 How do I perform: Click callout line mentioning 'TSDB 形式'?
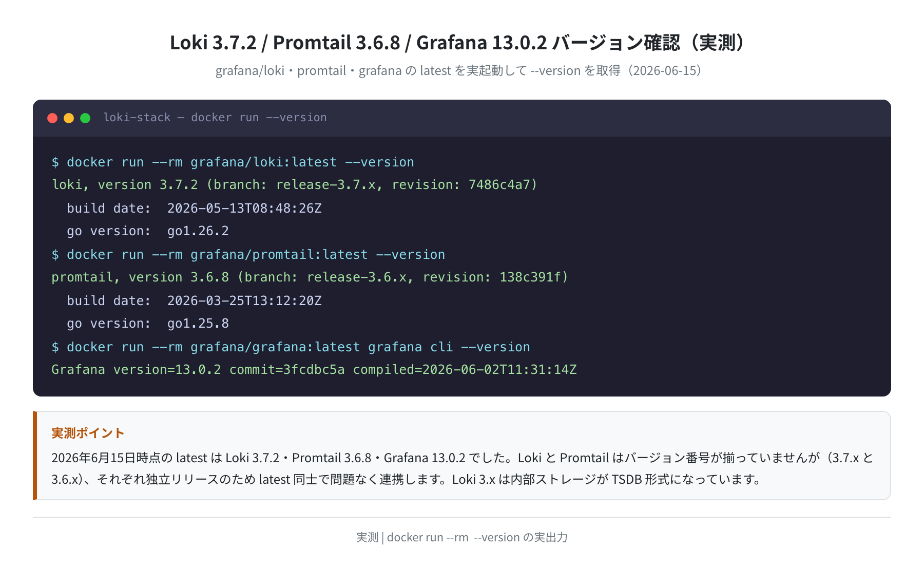pyautogui.click(x=406, y=479)
